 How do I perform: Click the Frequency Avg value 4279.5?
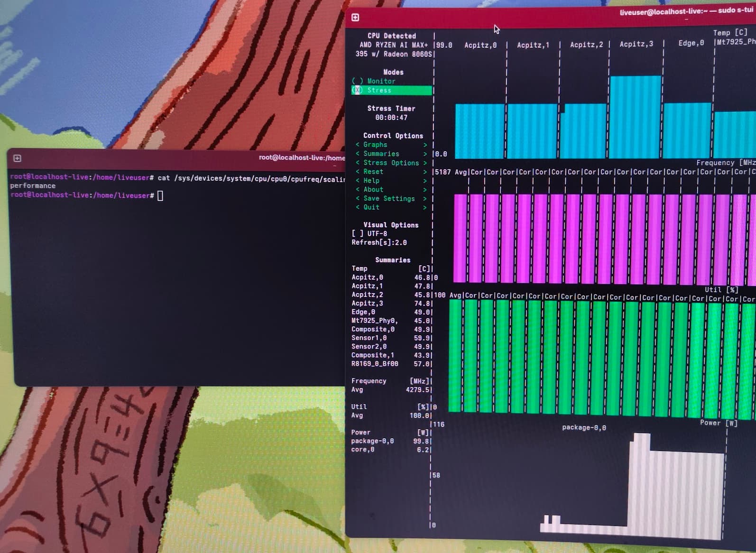[417, 390]
